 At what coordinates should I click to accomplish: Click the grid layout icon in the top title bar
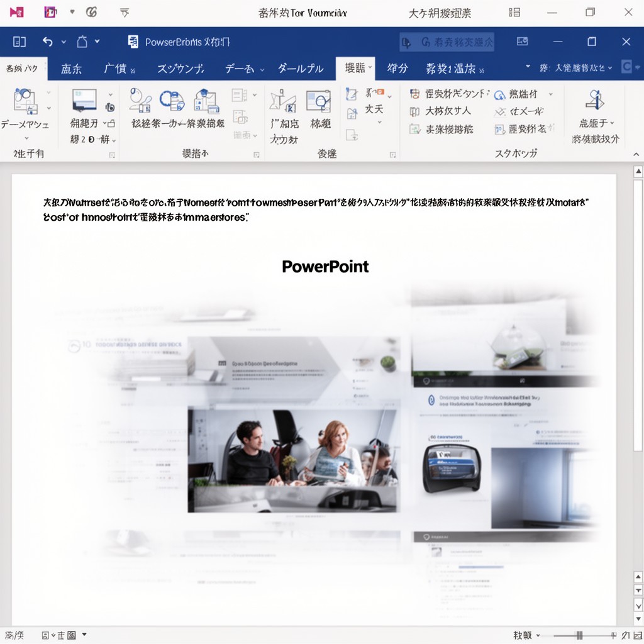pos(514,13)
